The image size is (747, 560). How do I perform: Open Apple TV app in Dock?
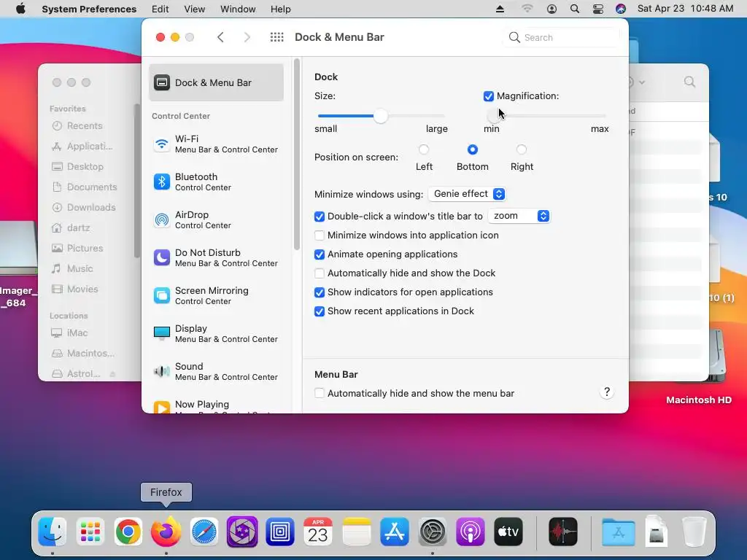508,532
